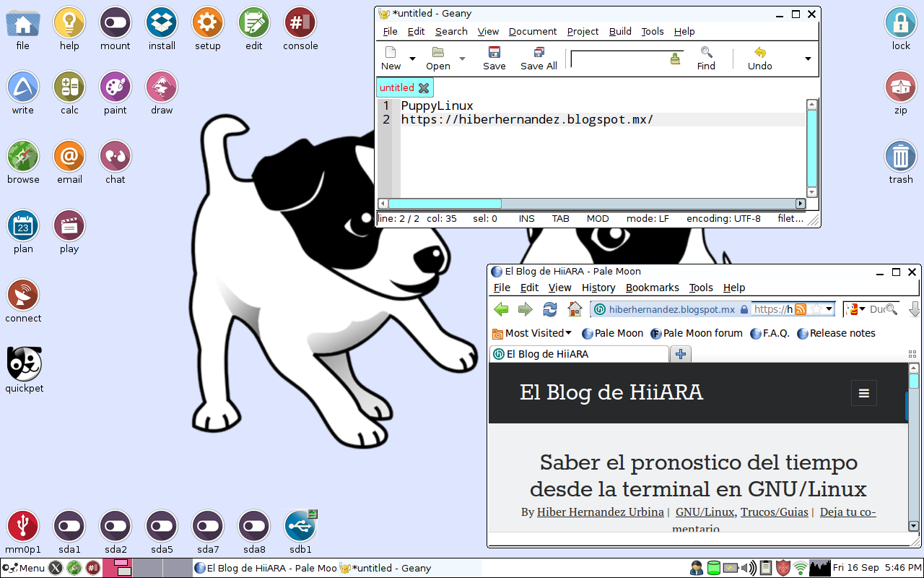Go forward in Pale Moon
This screenshot has width=924, height=578.
click(526, 309)
